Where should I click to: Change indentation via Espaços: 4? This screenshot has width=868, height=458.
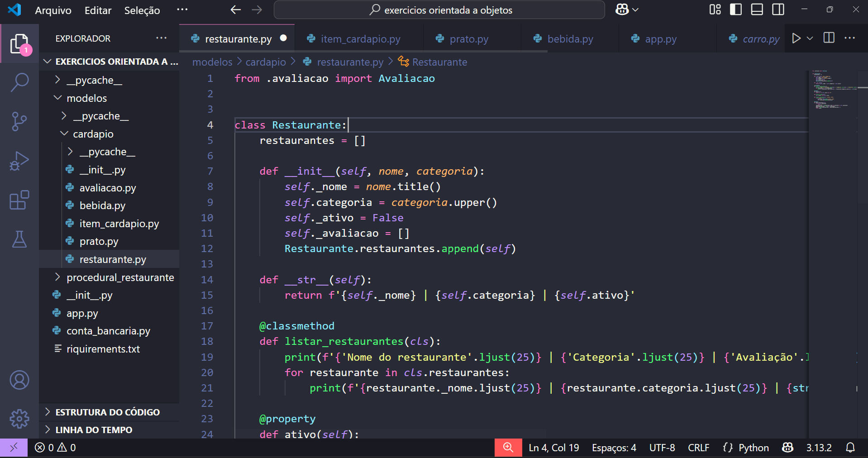[614, 448]
